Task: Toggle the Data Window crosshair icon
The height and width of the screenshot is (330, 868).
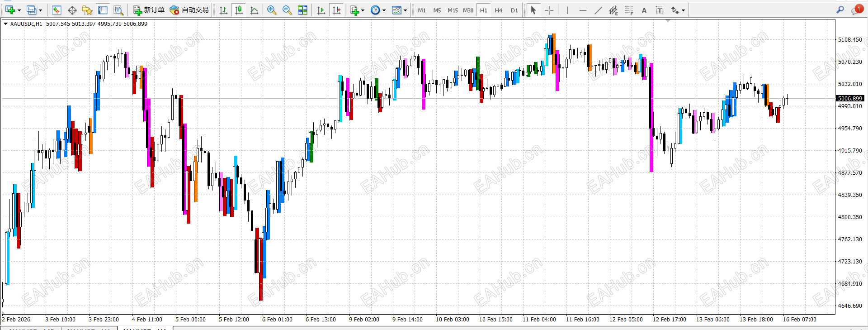Action: click(72, 10)
